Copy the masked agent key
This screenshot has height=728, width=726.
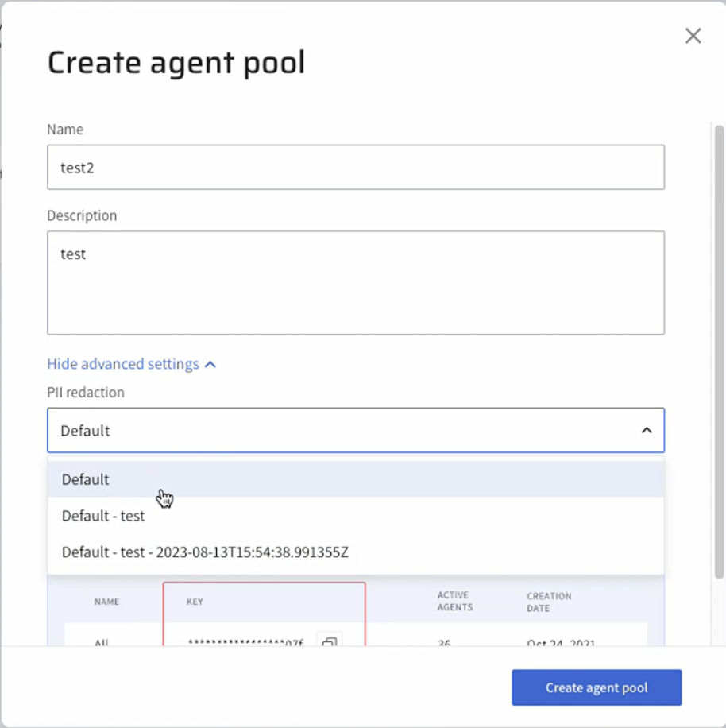pos(329,641)
